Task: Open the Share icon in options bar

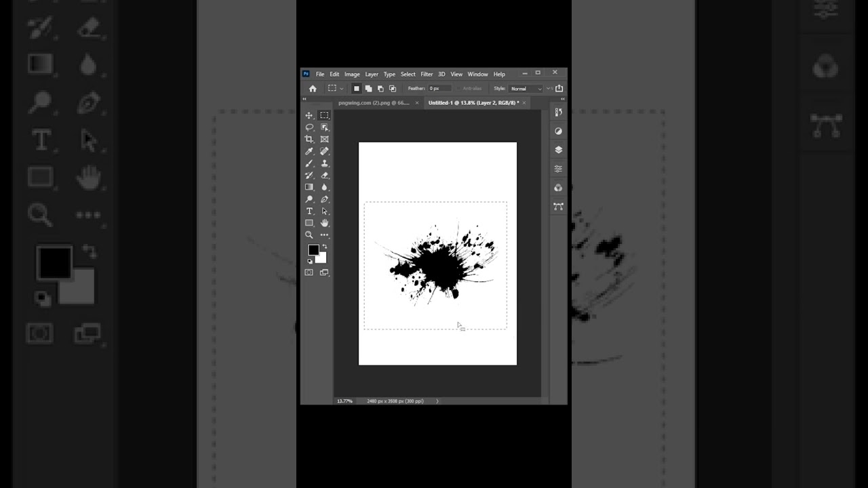Action: [559, 88]
